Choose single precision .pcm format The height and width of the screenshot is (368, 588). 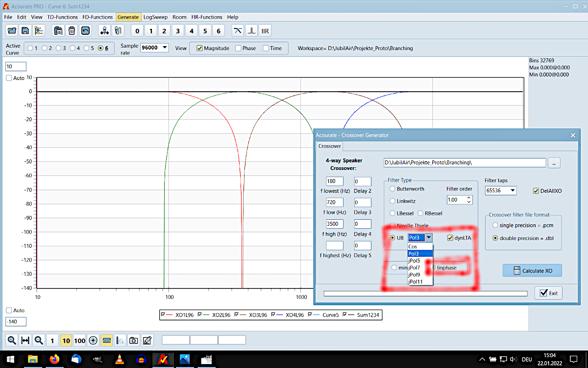pyautogui.click(x=495, y=225)
